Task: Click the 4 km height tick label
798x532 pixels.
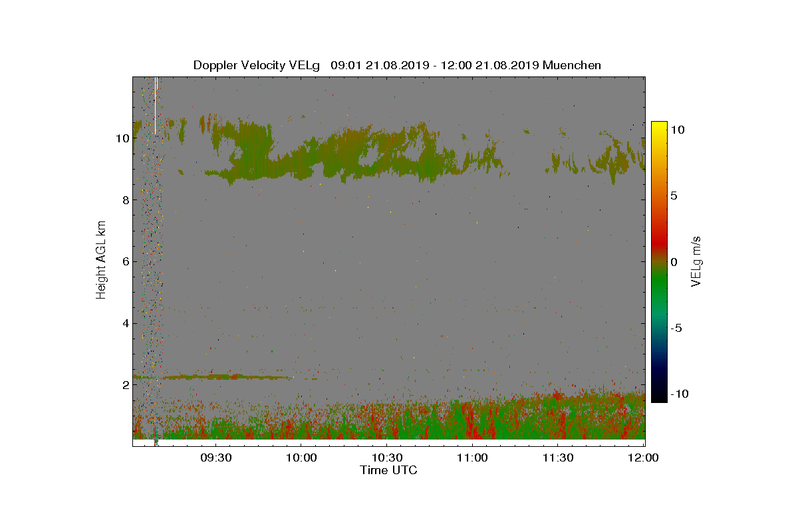Action: tap(124, 324)
